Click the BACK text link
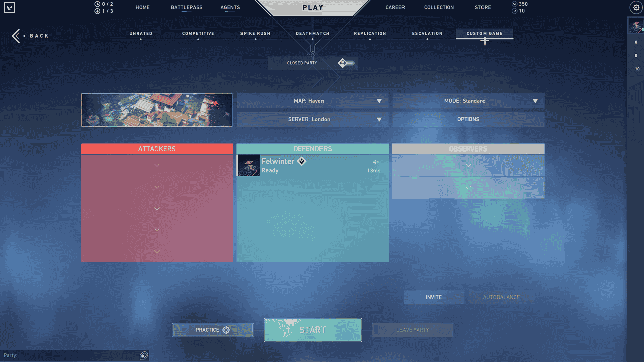The image size is (644, 362). [39, 36]
